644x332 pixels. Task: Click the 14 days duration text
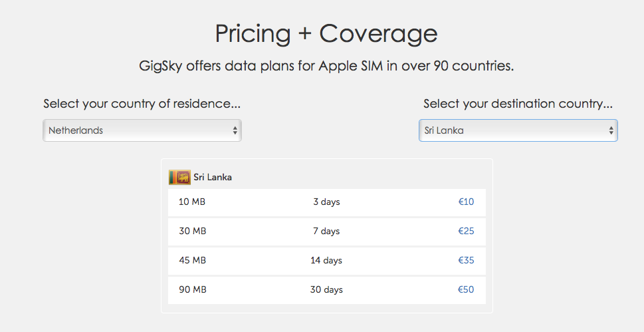point(326,260)
